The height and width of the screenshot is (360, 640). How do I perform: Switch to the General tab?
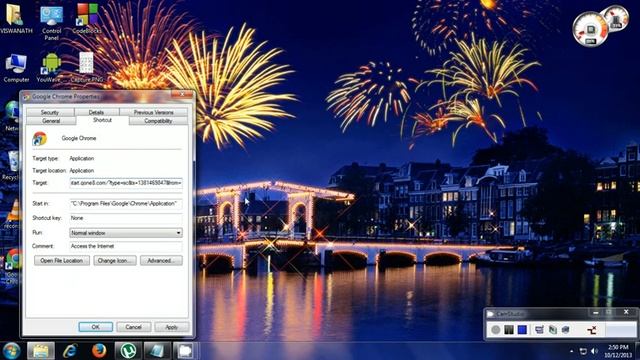click(51, 121)
